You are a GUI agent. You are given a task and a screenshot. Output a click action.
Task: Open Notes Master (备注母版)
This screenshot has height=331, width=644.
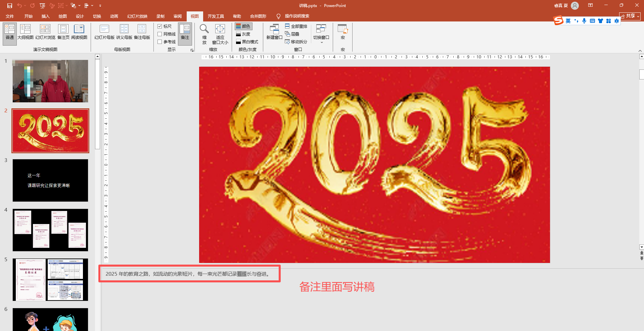coord(142,32)
